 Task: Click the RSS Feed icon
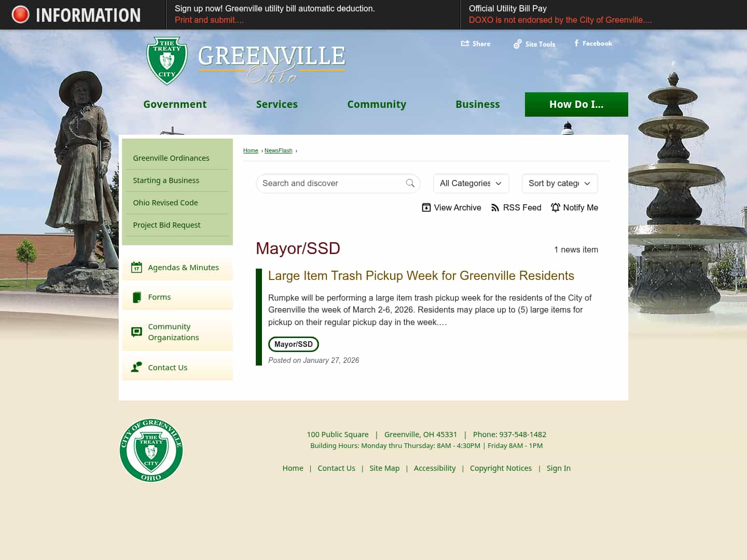[495, 207]
